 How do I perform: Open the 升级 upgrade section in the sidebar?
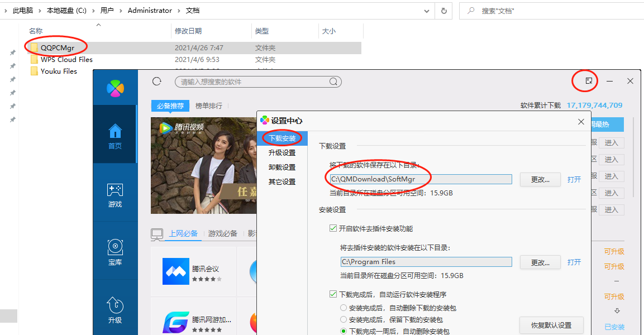click(115, 310)
